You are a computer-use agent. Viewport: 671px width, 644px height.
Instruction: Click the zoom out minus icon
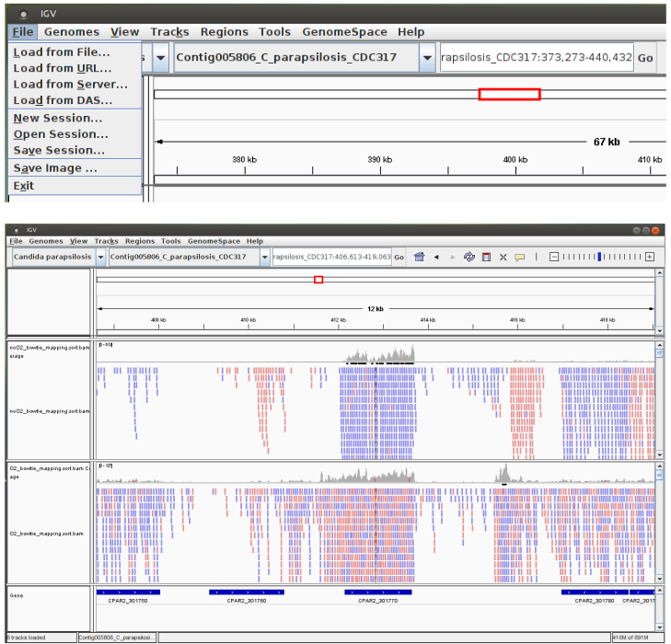click(x=554, y=257)
